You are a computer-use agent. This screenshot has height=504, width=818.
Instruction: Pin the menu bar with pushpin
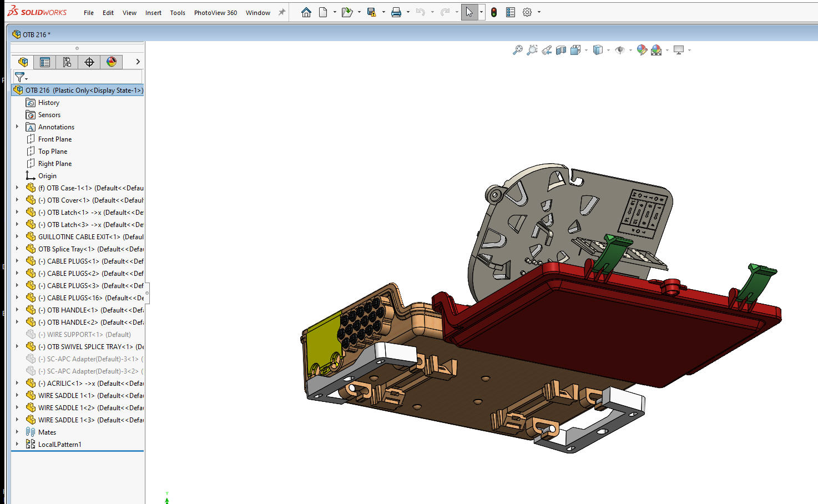[282, 12]
